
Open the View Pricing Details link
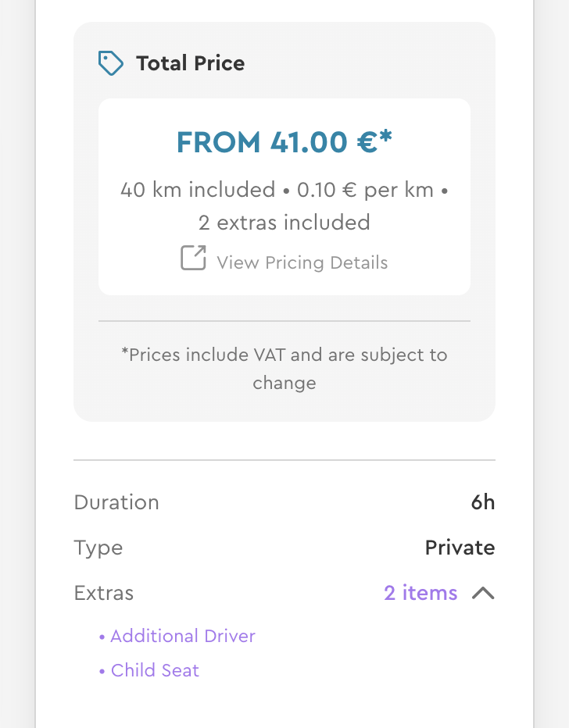[302, 262]
